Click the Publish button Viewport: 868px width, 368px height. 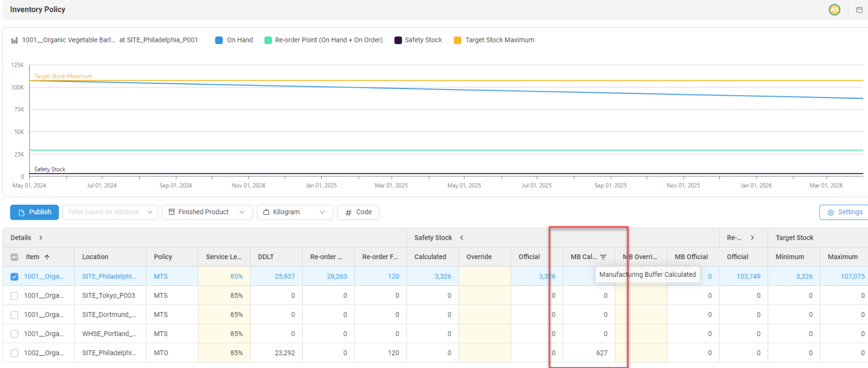(35, 212)
